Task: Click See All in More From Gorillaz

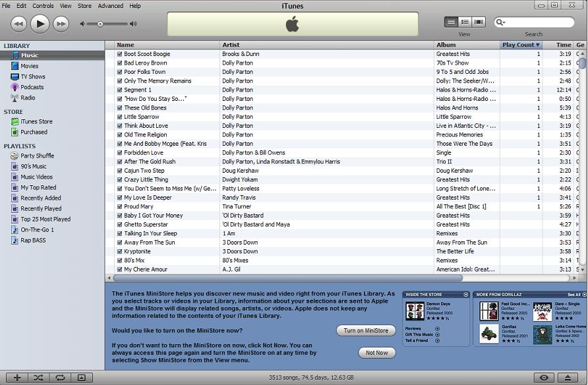Action: point(576,295)
